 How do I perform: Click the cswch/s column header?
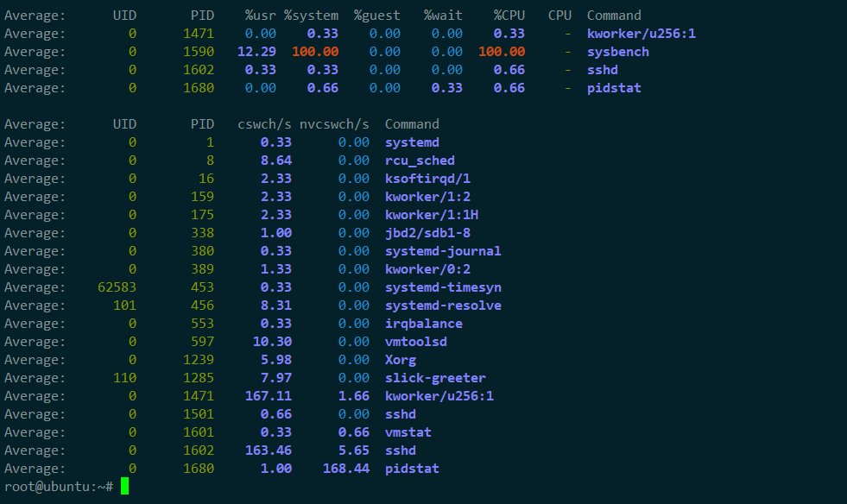point(264,124)
